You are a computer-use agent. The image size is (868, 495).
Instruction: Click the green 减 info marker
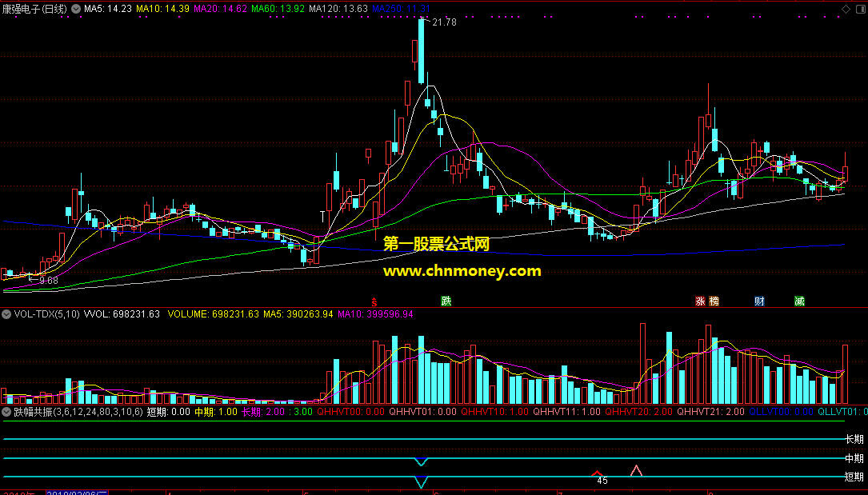coord(799,301)
